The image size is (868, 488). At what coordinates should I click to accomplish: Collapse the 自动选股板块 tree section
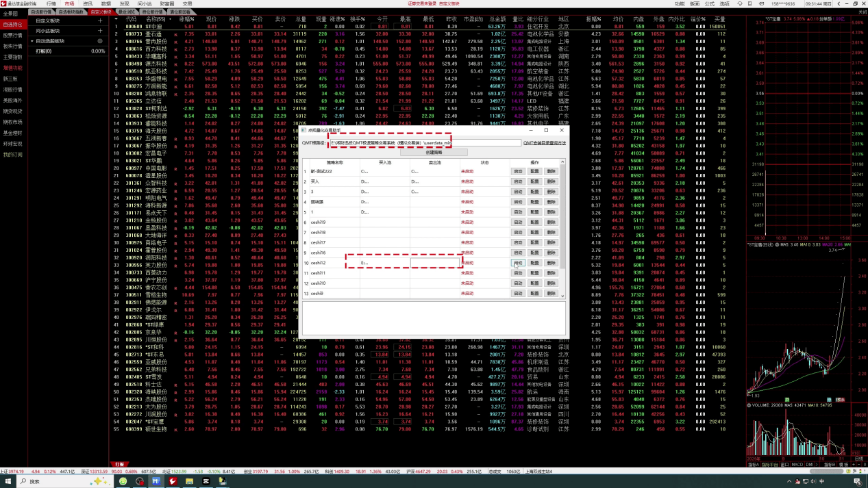[x=33, y=41]
